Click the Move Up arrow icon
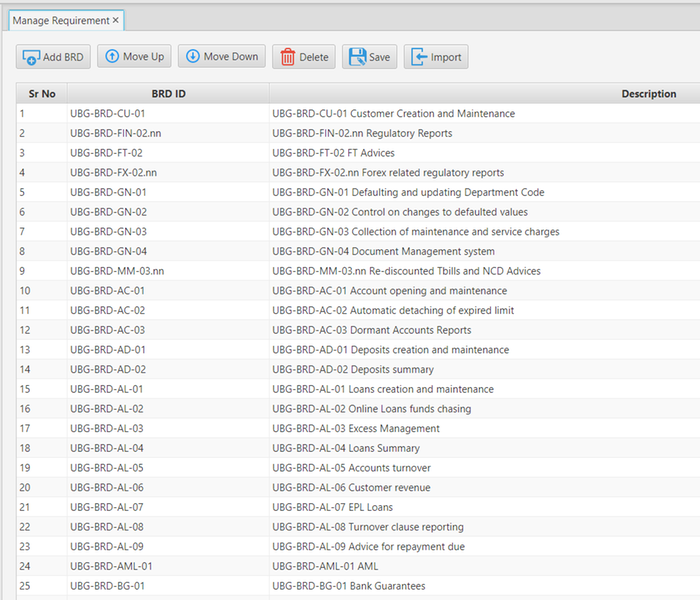700x600 pixels. (111, 57)
